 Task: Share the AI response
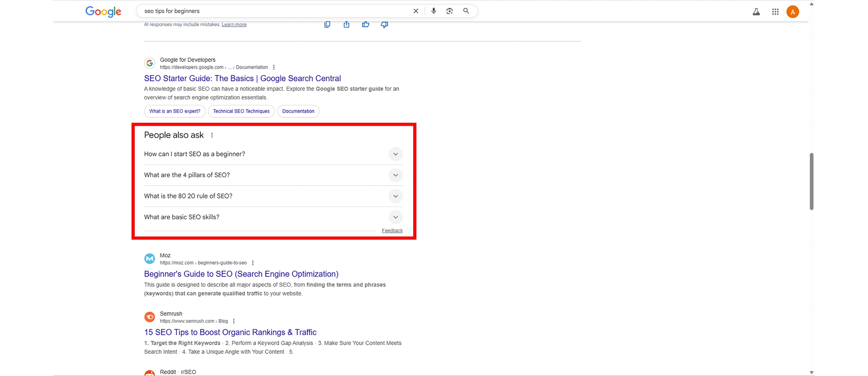coord(346,24)
